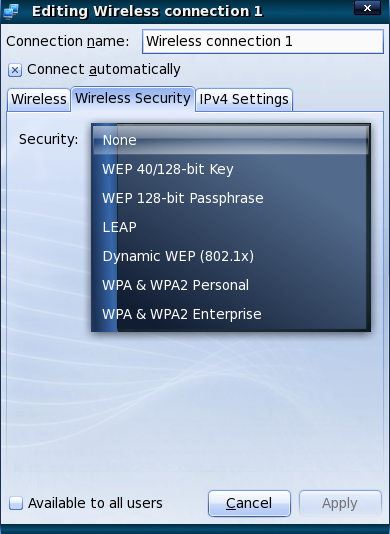This screenshot has height=534, width=390.
Task: Select LEAP security option
Action: click(x=231, y=227)
